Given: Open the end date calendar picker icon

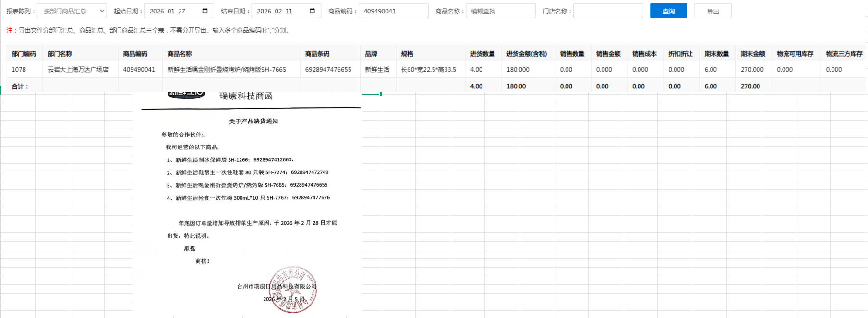Looking at the screenshot, I should point(312,11).
